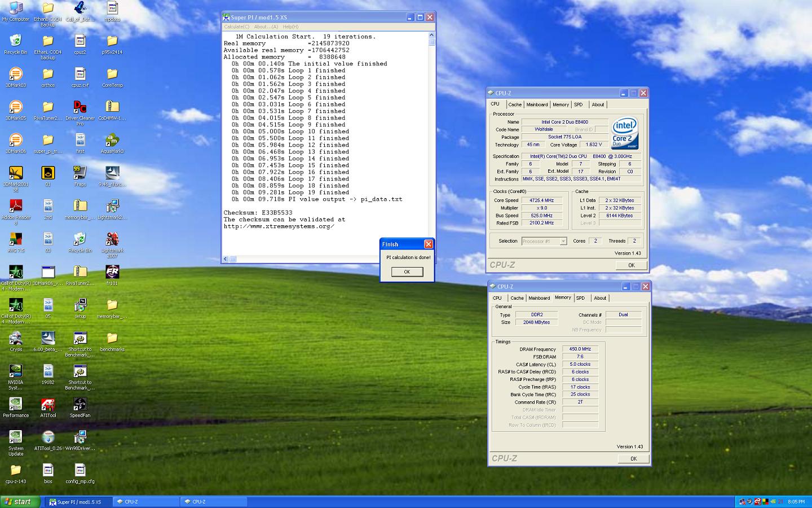
Task: Click the Intel Core 2 Duo E8400 name
Action: [565, 122]
